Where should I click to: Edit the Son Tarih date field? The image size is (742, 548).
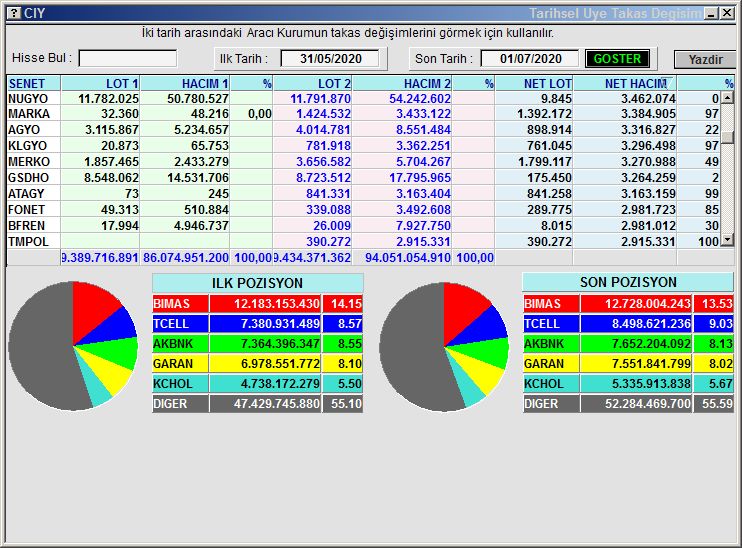click(530, 59)
